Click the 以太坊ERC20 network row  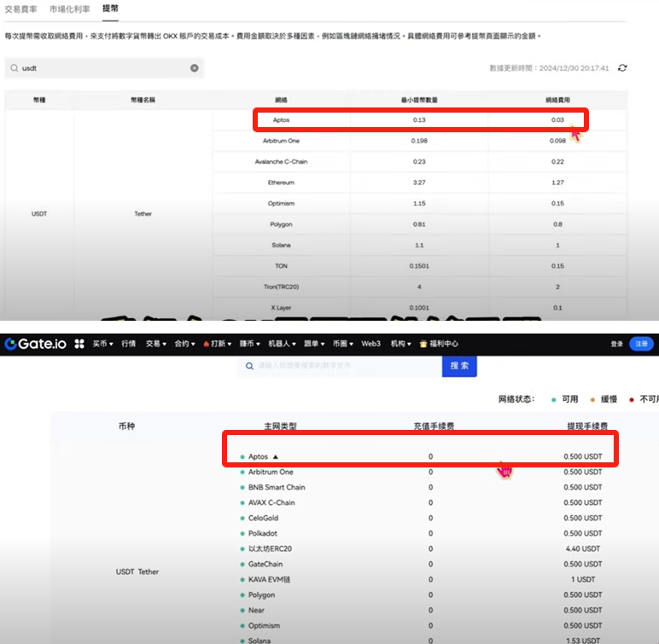[421, 548]
